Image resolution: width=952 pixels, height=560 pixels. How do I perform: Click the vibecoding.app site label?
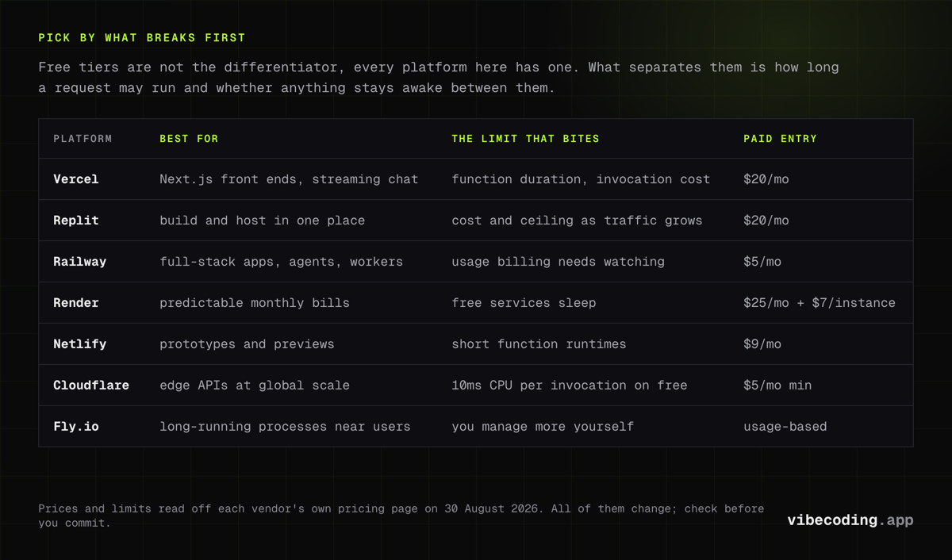pos(850,520)
